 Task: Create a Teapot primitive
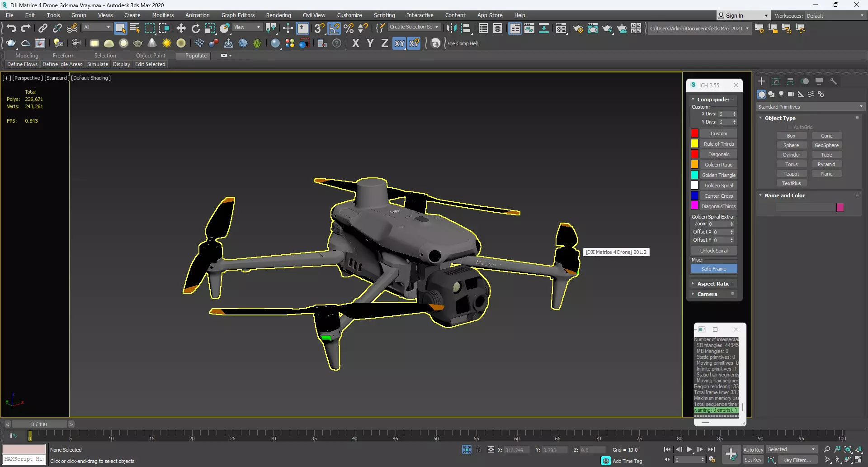[x=791, y=174]
